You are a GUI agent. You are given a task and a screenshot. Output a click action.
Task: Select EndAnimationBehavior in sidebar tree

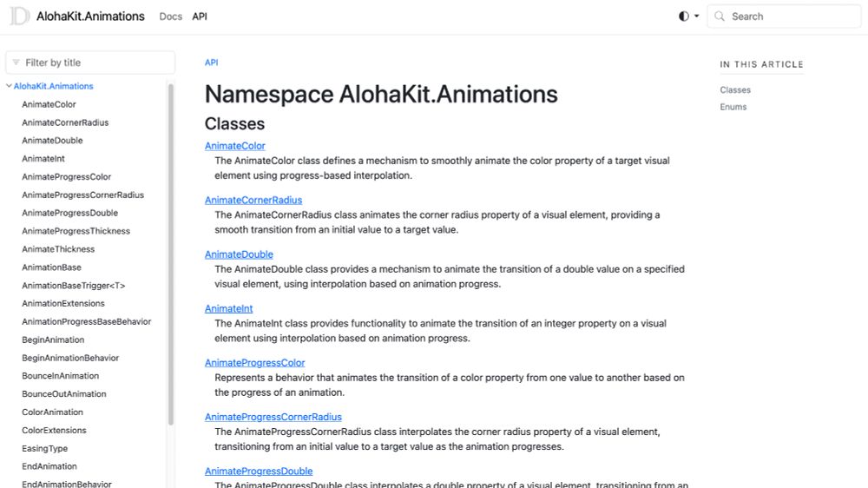coord(67,485)
